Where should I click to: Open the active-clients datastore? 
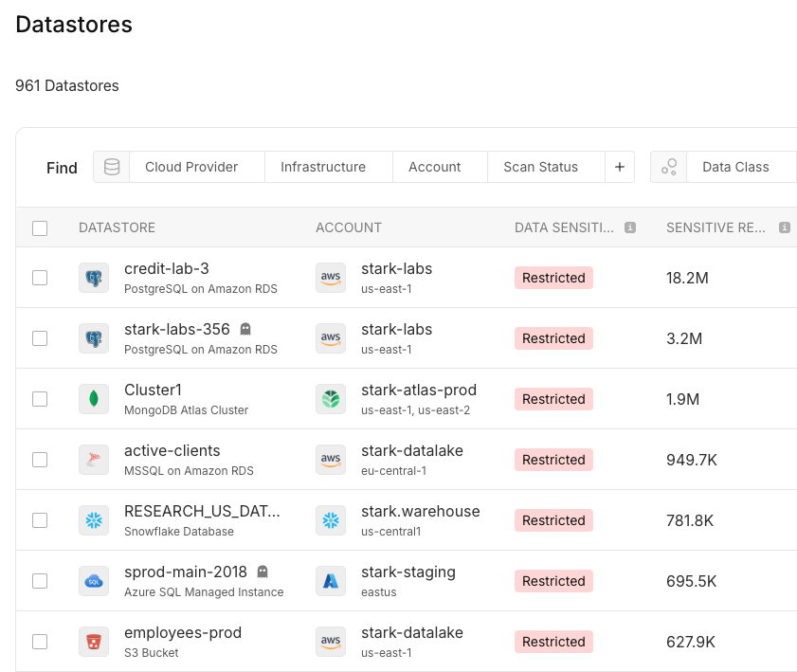pyautogui.click(x=172, y=450)
